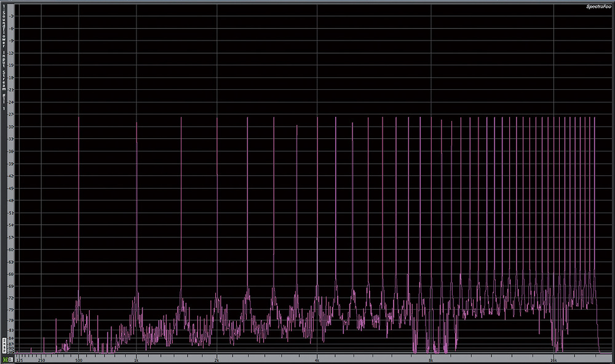The image size is (615, 364).
Task: Click the 2k marking on the frequency ruler
Action: (216, 359)
